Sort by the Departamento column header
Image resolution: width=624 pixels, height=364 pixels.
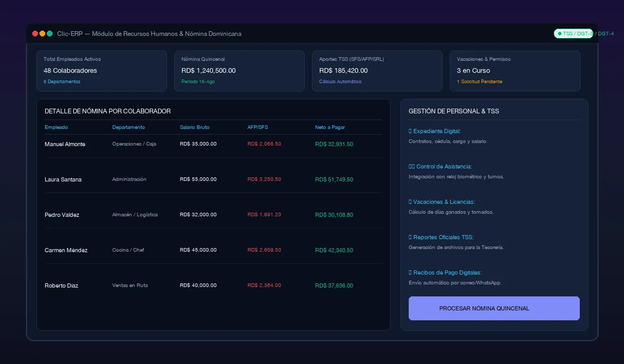(x=128, y=127)
